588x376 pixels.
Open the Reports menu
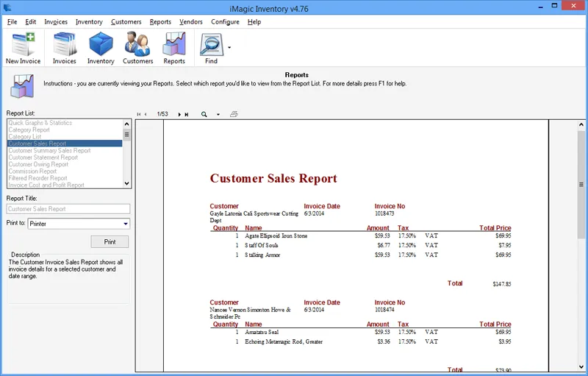(x=160, y=22)
